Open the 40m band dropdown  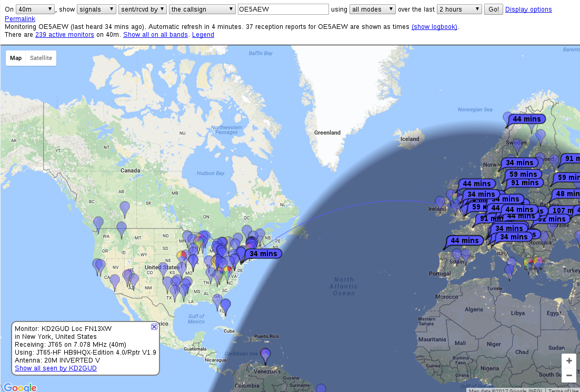click(35, 9)
